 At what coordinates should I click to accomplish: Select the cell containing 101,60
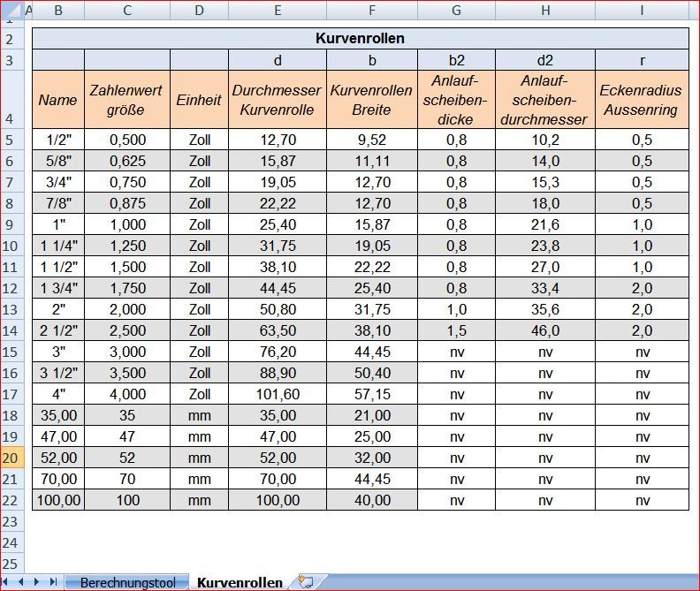pos(278,394)
